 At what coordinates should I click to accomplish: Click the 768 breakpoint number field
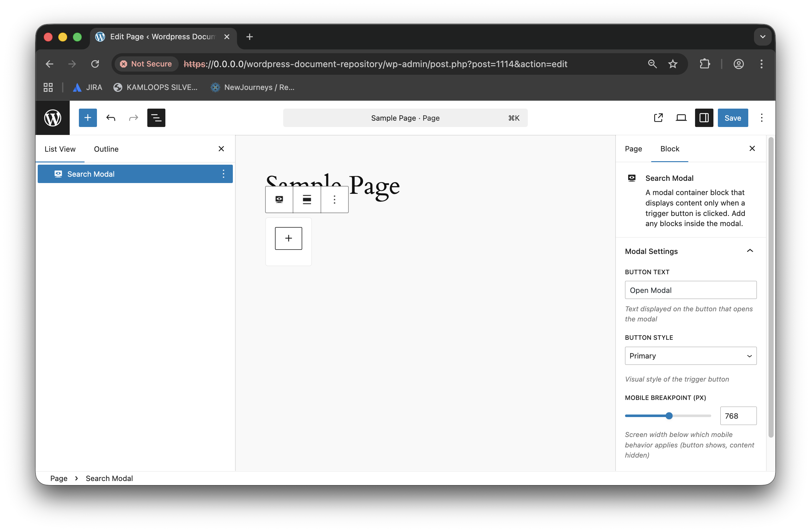tap(738, 416)
